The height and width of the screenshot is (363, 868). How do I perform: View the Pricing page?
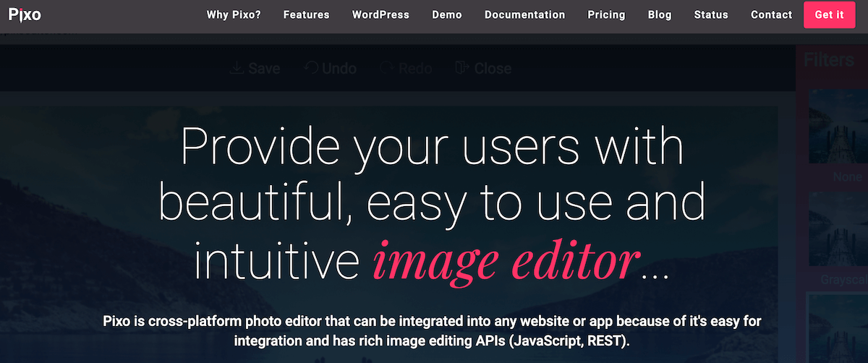(x=606, y=14)
